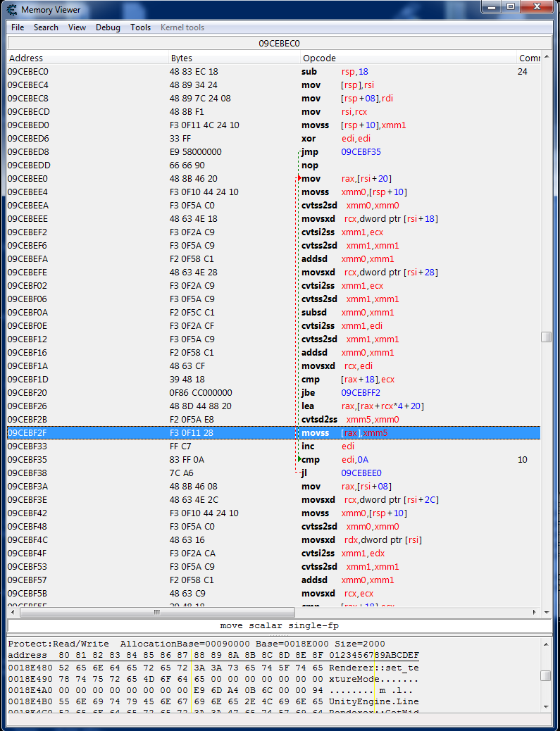The width and height of the screenshot is (560, 731).
Task: Open the File menu
Action: 18,27
